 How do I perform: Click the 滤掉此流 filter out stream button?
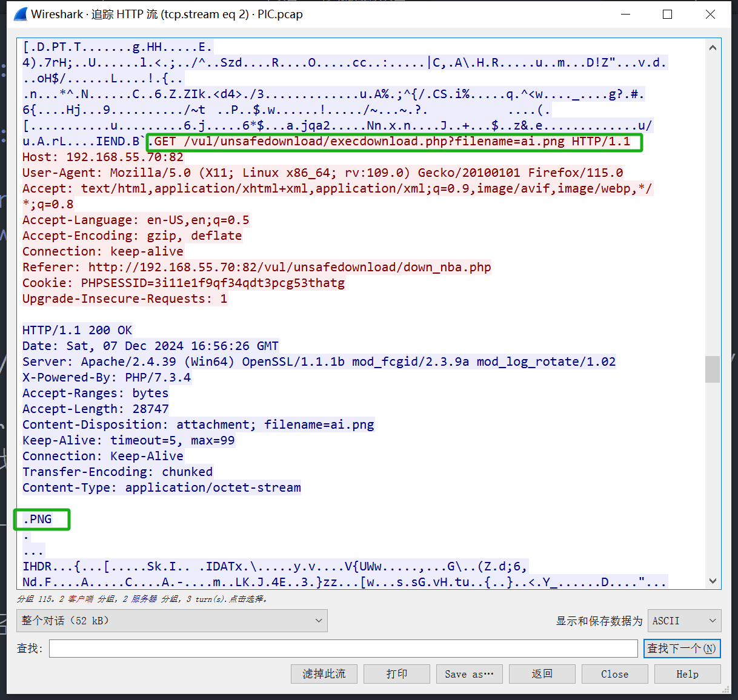[x=324, y=674]
